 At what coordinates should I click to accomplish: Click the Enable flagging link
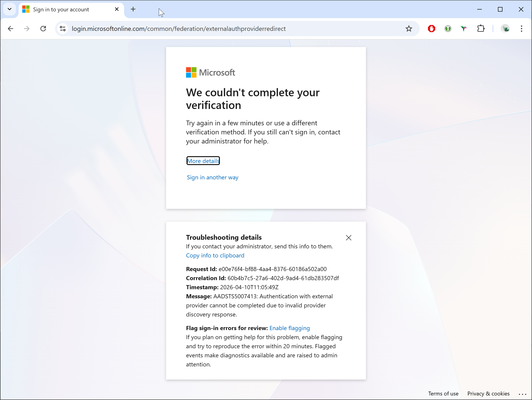(290, 328)
